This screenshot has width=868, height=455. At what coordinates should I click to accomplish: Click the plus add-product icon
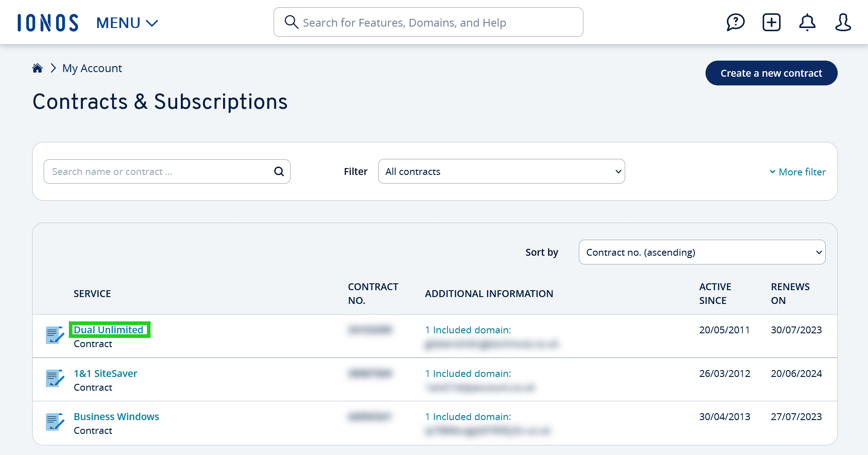pyautogui.click(x=771, y=22)
